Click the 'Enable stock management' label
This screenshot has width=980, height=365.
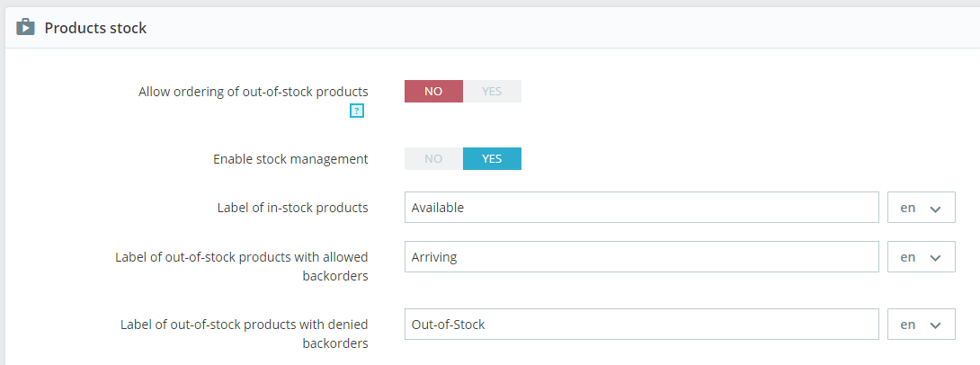click(x=290, y=159)
